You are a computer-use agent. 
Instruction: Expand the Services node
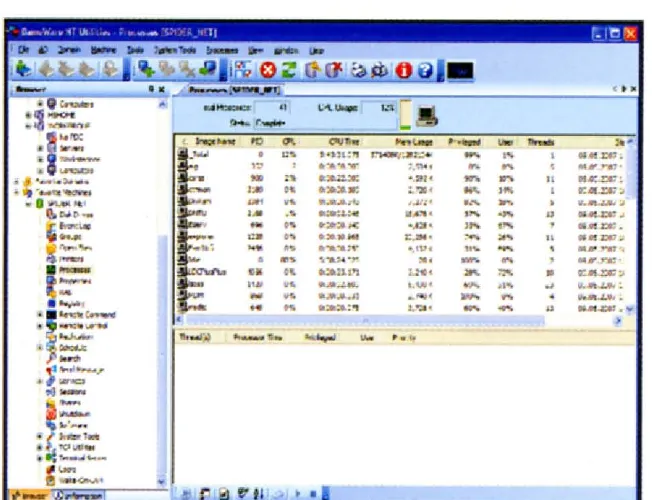pos(40,381)
